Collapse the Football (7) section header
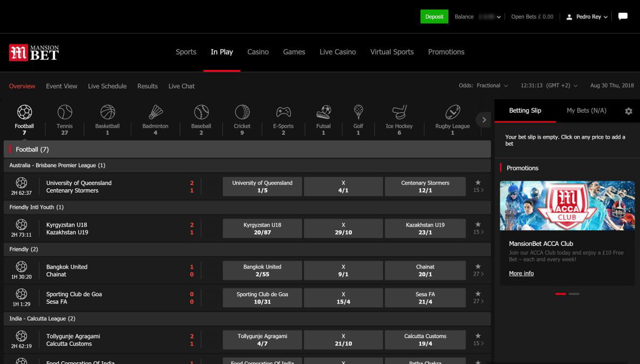 coord(247,149)
